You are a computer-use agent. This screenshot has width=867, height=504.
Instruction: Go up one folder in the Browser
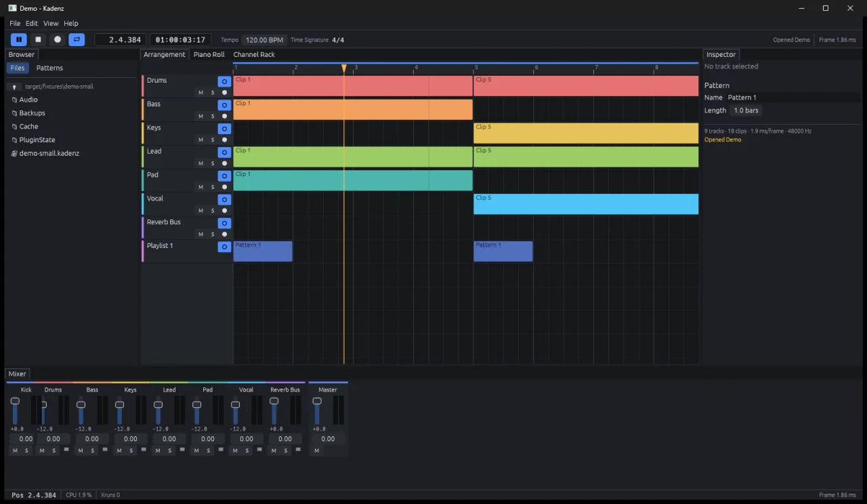(14, 87)
